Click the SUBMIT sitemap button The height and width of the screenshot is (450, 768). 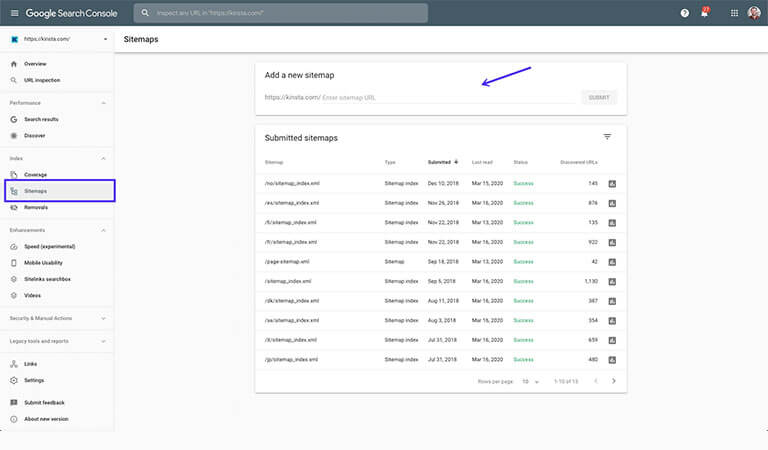pyautogui.click(x=599, y=97)
